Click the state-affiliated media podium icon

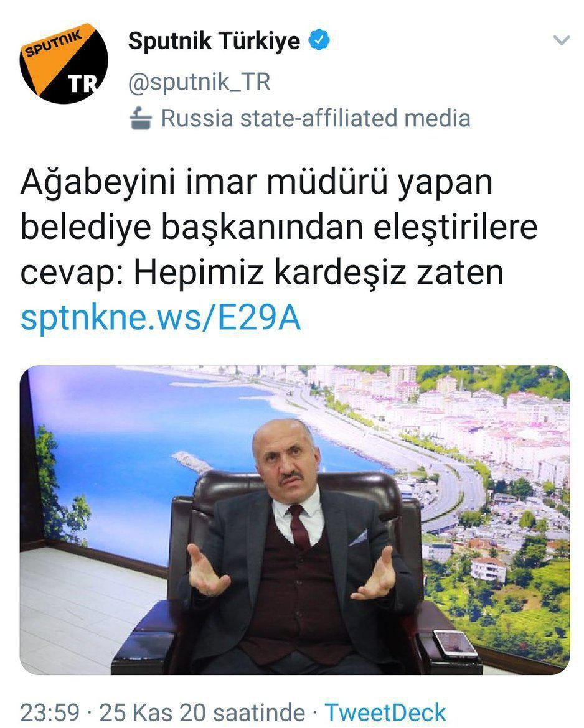tap(141, 118)
